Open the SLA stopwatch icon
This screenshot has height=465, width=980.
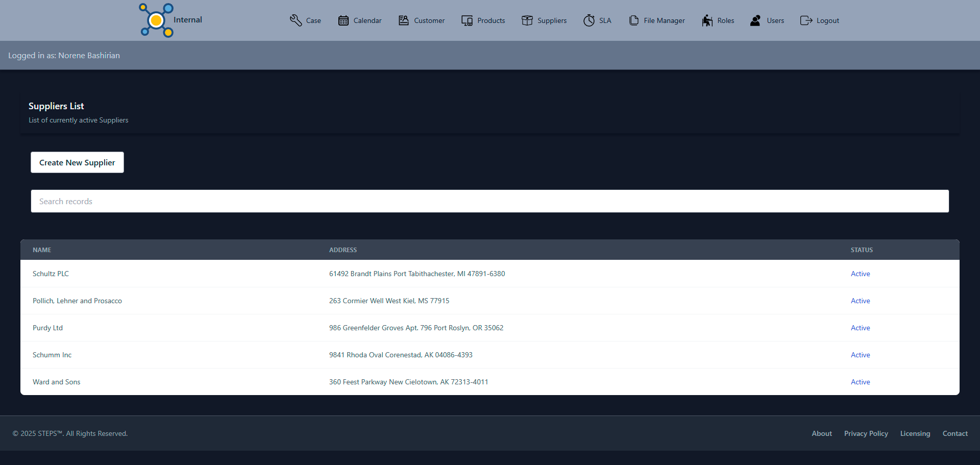[x=589, y=20]
